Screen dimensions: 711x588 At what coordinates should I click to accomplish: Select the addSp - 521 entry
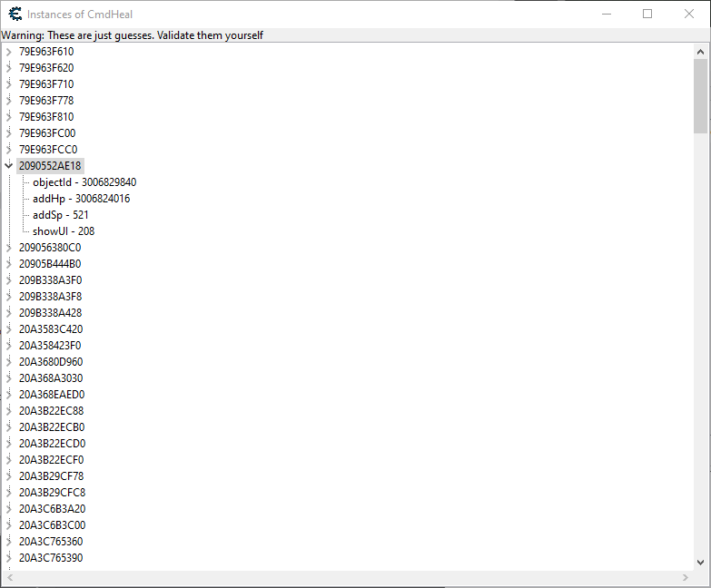(61, 215)
